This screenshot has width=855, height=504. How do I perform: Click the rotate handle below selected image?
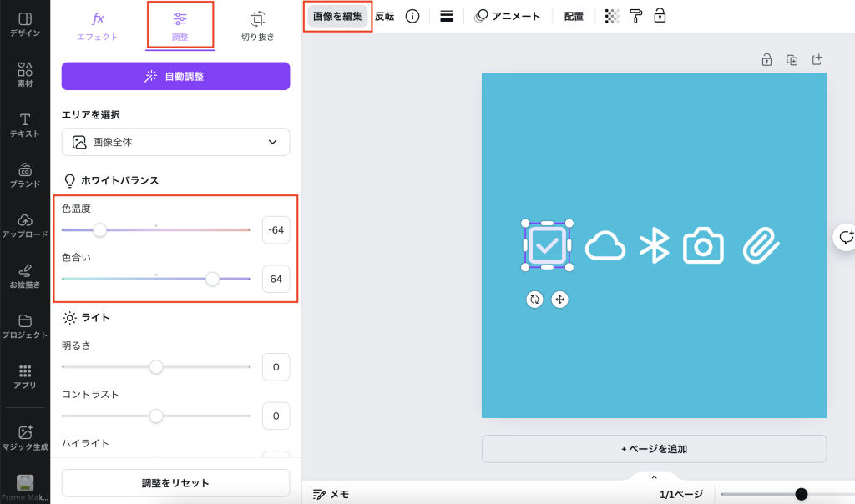534,300
